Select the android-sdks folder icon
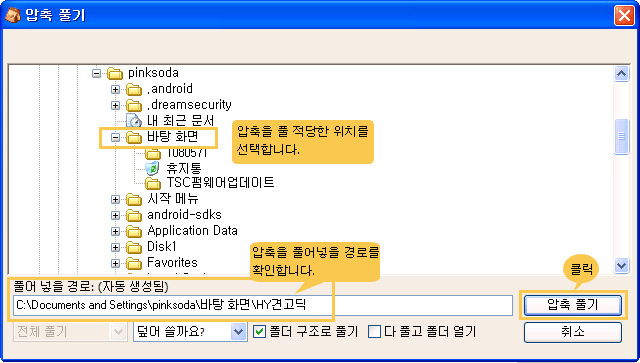The width and height of the screenshot is (640, 363). (134, 215)
